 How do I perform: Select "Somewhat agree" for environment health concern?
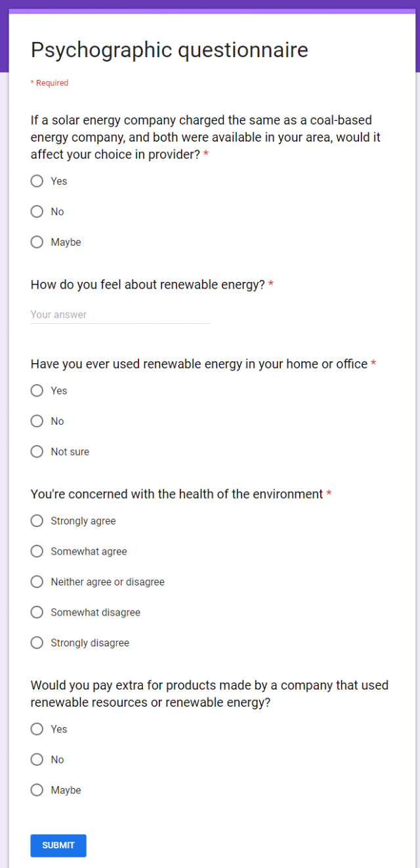point(37,551)
